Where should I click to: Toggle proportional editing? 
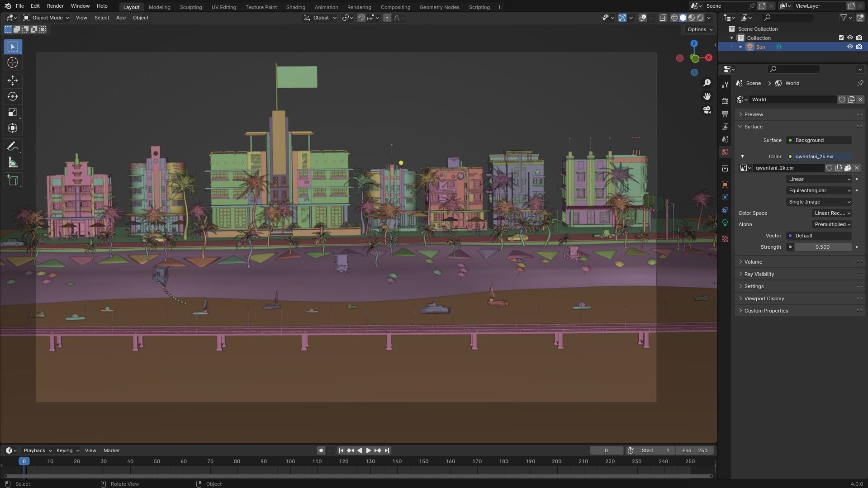pyautogui.click(x=387, y=18)
